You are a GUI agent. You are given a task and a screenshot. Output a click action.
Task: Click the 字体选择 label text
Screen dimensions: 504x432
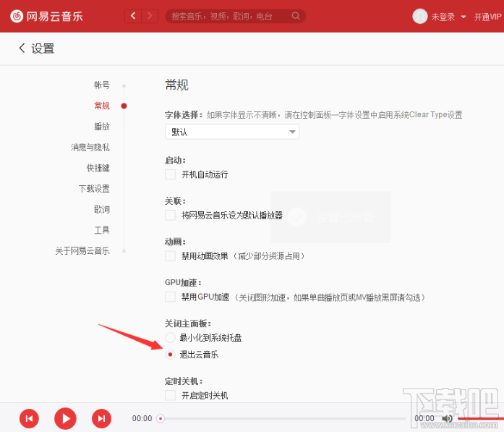(184, 115)
